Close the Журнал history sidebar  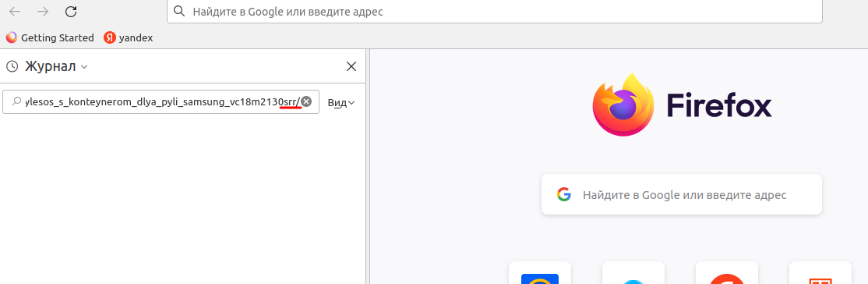click(351, 66)
